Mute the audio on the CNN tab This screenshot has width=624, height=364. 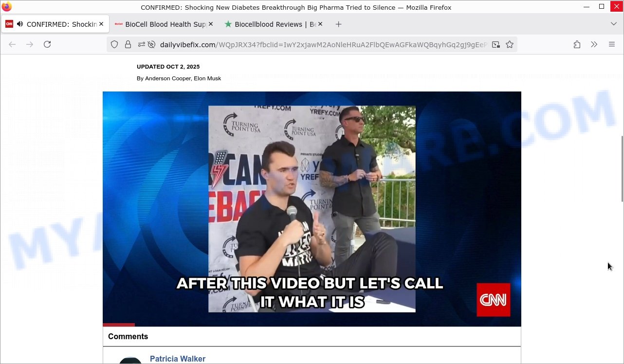(20, 24)
